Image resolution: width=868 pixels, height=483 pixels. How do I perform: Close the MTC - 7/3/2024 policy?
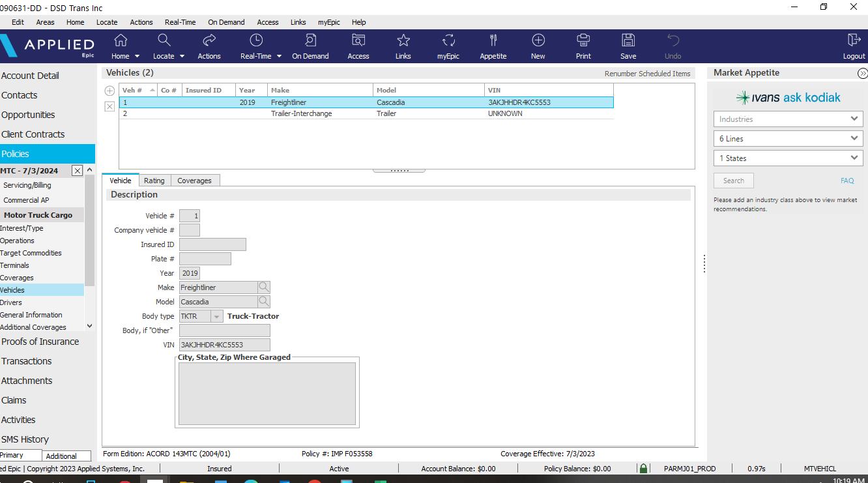point(77,171)
